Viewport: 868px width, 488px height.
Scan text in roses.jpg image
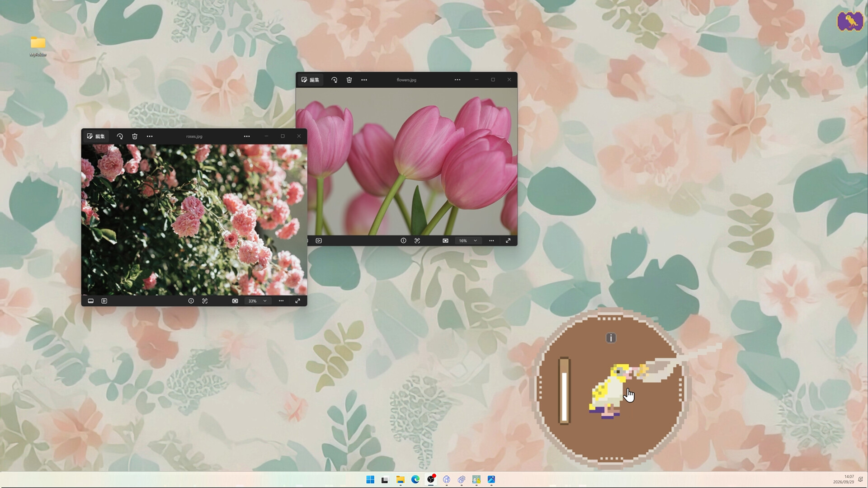205,301
